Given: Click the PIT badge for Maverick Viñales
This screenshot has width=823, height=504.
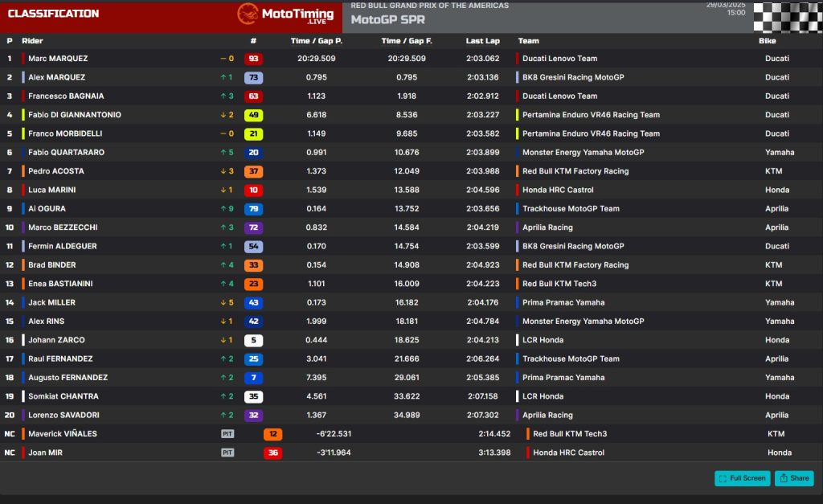Looking at the screenshot, I should point(227,434).
